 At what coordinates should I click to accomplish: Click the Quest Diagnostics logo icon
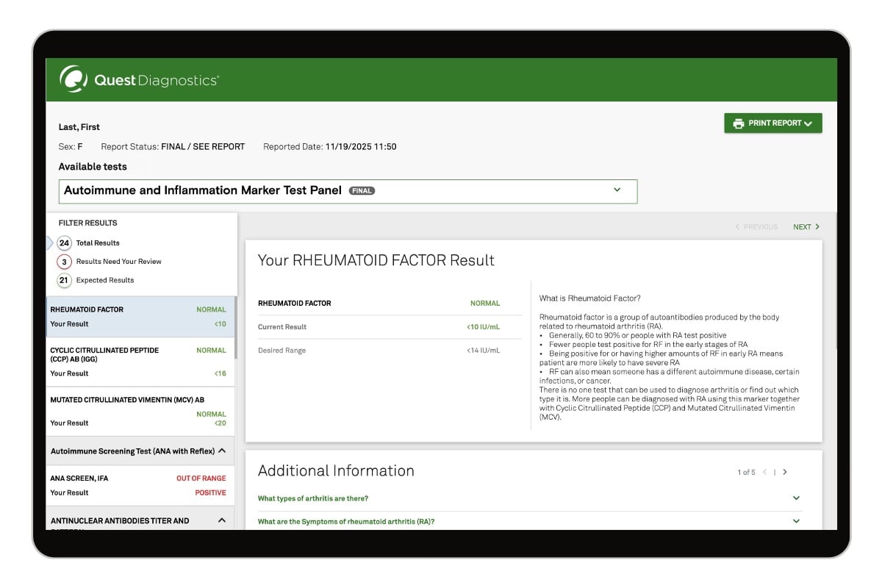click(x=73, y=79)
